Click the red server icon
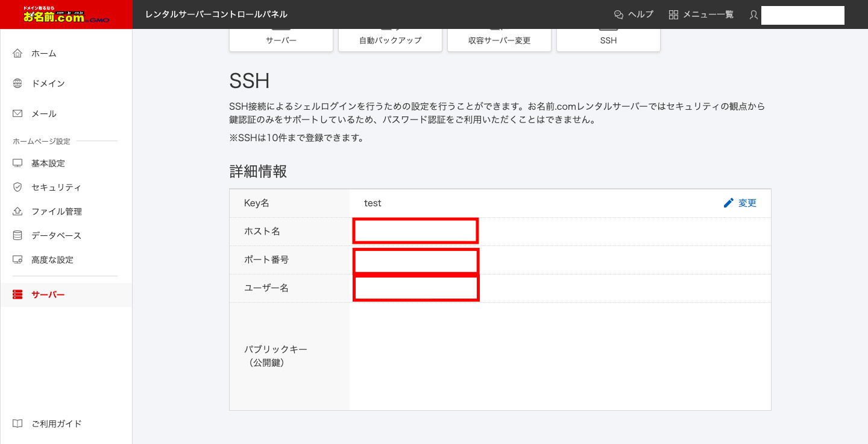 coord(17,295)
